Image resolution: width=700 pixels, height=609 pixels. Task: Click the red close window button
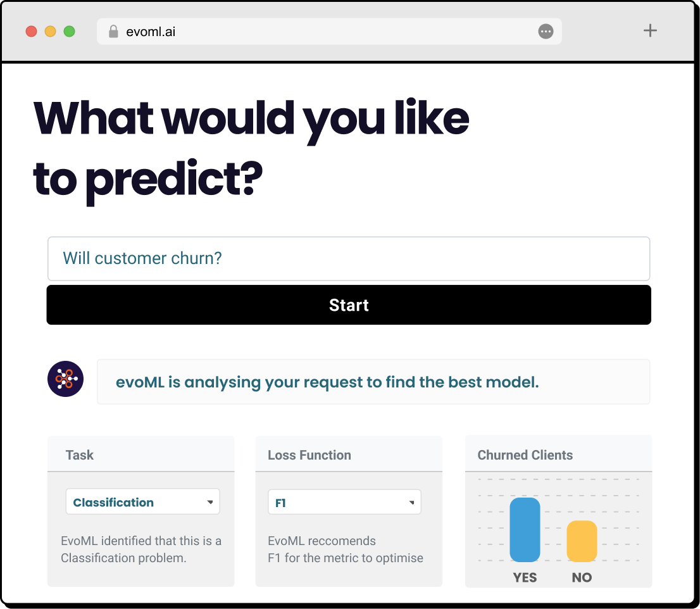[31, 31]
